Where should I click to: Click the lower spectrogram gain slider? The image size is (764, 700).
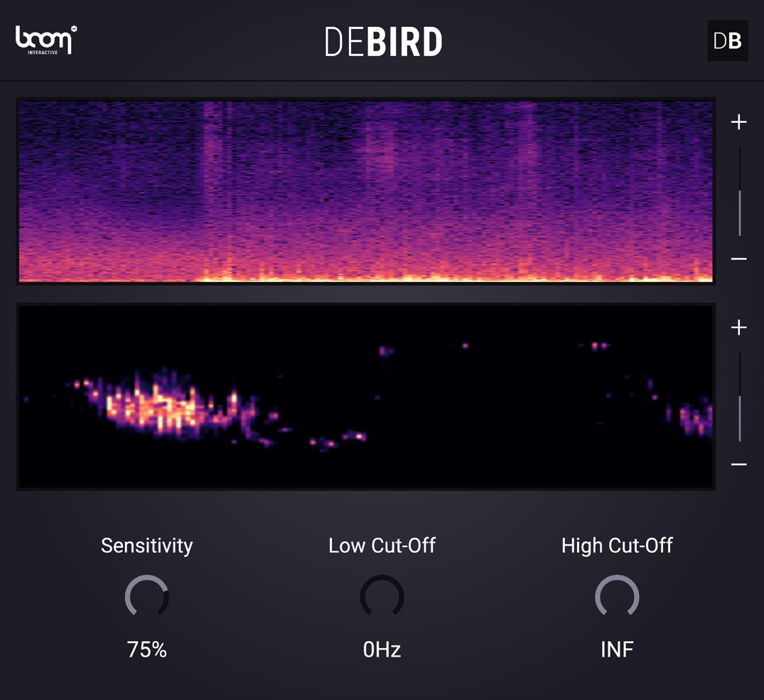[740, 397]
